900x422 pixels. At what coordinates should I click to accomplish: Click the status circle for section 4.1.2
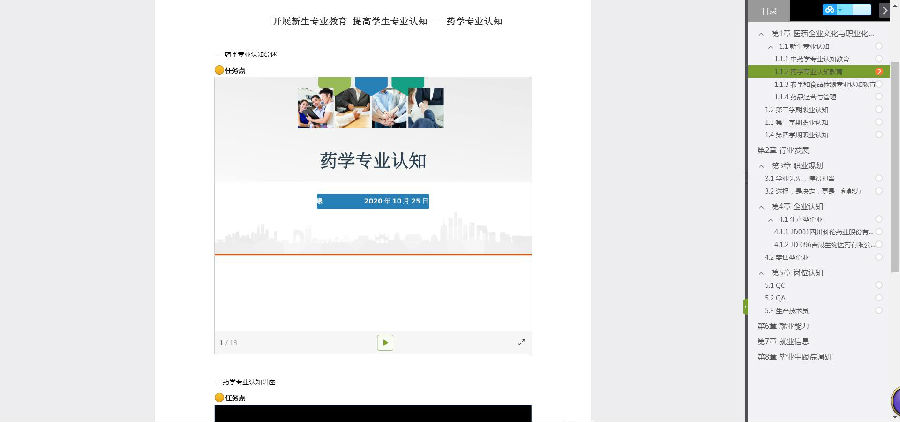click(879, 245)
